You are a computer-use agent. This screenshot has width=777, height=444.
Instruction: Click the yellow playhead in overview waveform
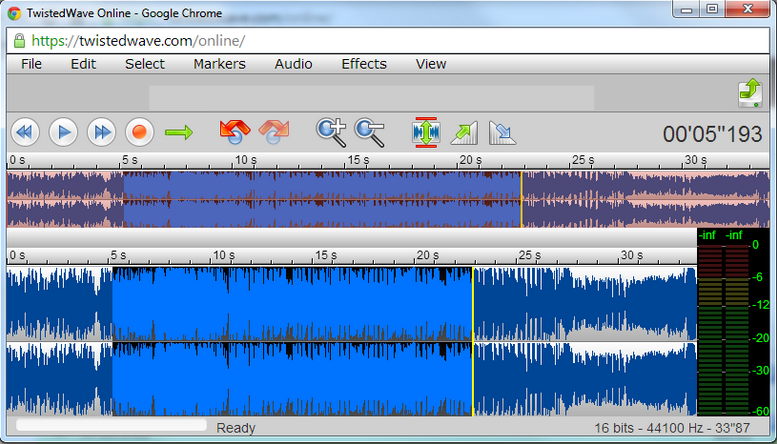[x=521, y=199]
